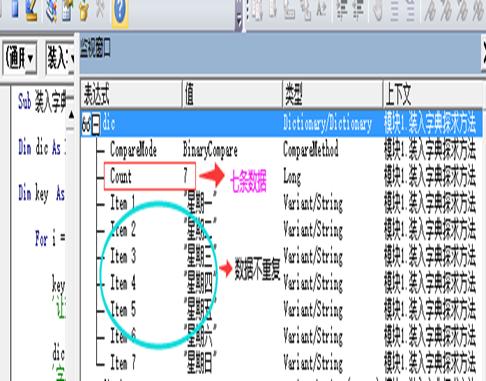This screenshot has width=486, height=381.
Task: Click the Dictionary/Dictionary type cell
Action: pos(327,124)
